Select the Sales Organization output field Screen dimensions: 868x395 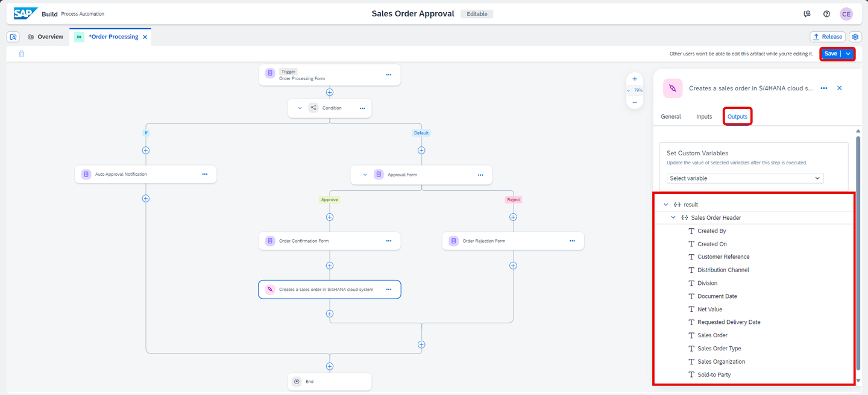point(721,362)
